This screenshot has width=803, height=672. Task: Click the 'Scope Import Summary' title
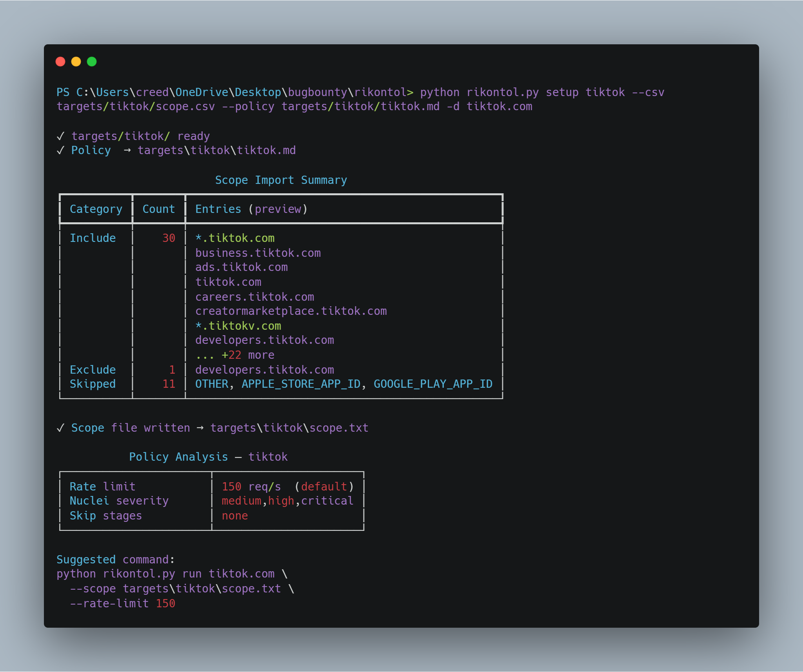tap(281, 180)
